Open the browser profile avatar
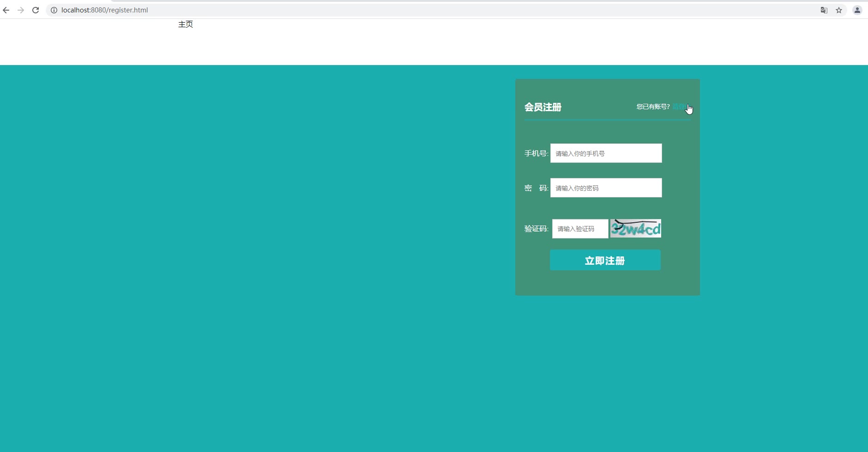 (x=857, y=10)
